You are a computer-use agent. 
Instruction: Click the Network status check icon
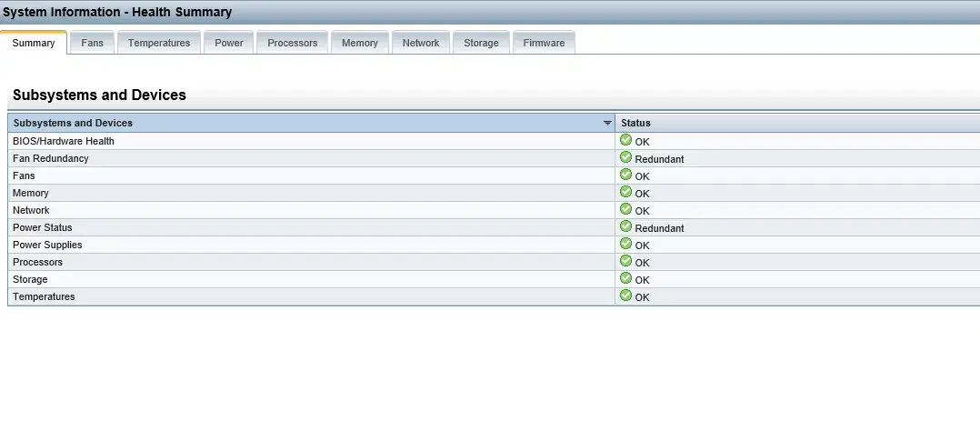pos(625,209)
